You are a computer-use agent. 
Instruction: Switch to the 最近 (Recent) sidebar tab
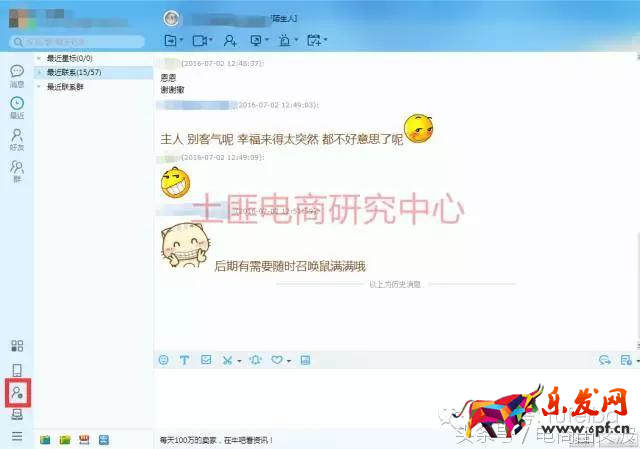point(17,106)
